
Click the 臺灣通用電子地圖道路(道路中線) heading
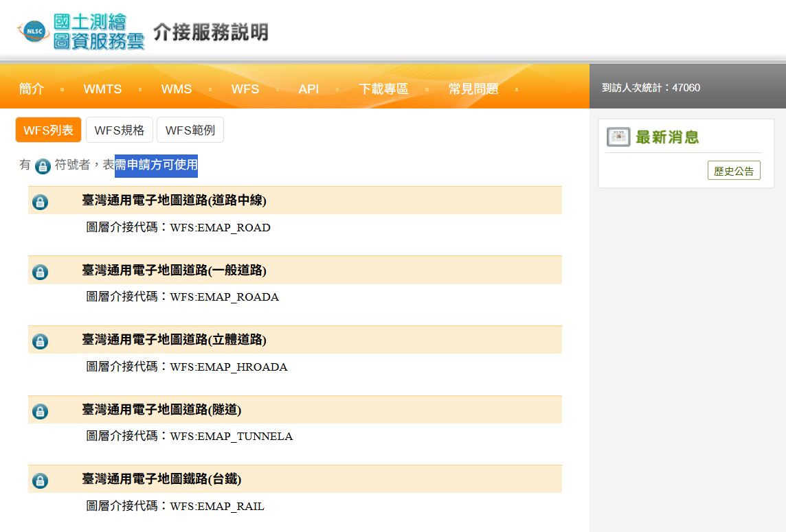click(x=174, y=200)
